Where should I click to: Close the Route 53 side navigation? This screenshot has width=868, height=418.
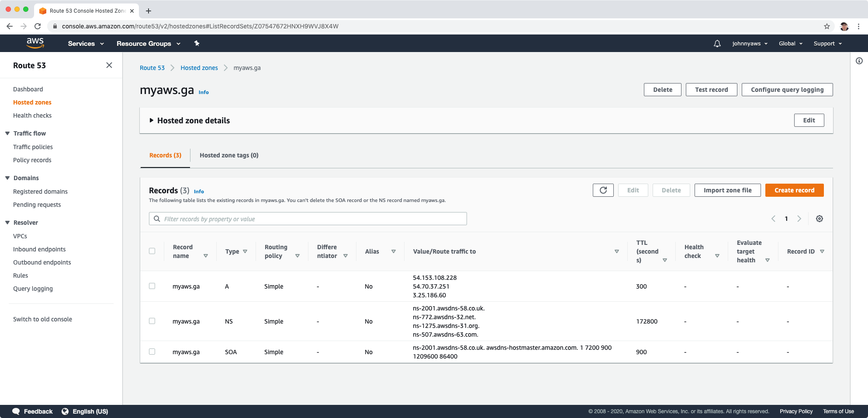pyautogui.click(x=109, y=65)
